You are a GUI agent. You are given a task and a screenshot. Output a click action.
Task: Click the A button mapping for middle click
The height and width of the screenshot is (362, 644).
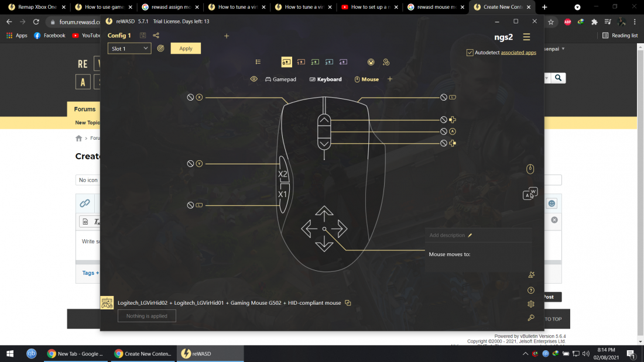pos(453,132)
